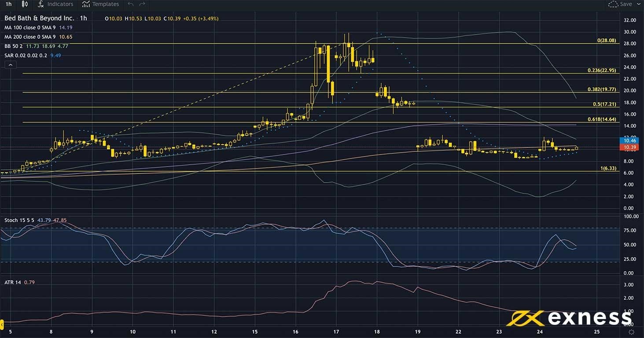Screen dimensions: 644x338
Task: Click the 100.00 Stochastic scale label
Action: (632, 217)
